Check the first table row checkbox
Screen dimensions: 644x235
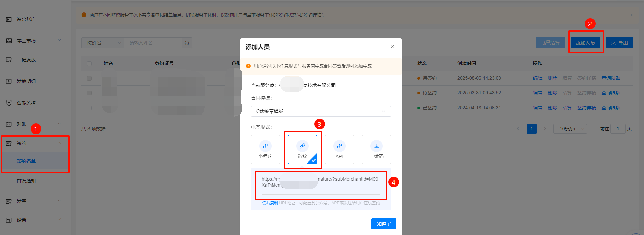89,78
